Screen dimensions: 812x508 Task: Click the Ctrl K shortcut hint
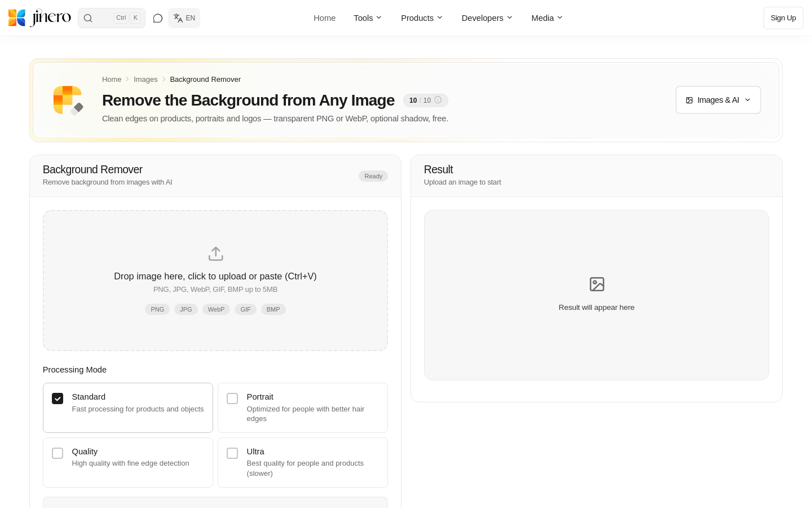[127, 18]
